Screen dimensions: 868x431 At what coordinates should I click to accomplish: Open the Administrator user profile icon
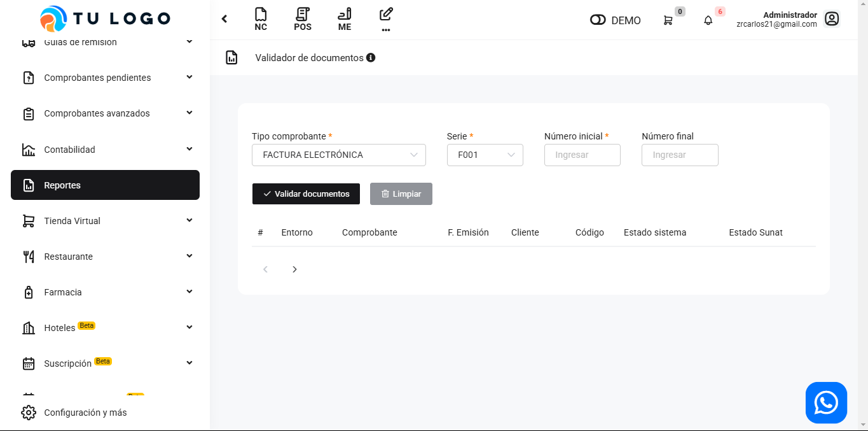pos(832,19)
